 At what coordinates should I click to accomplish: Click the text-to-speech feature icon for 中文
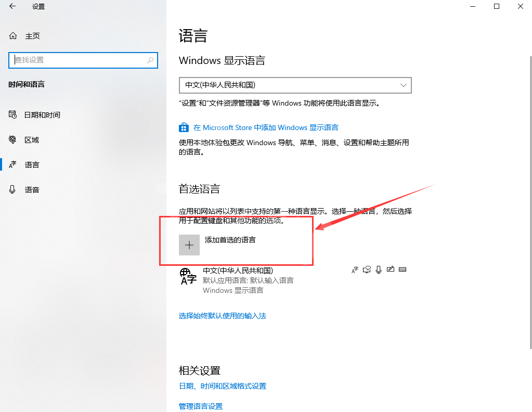(367, 269)
